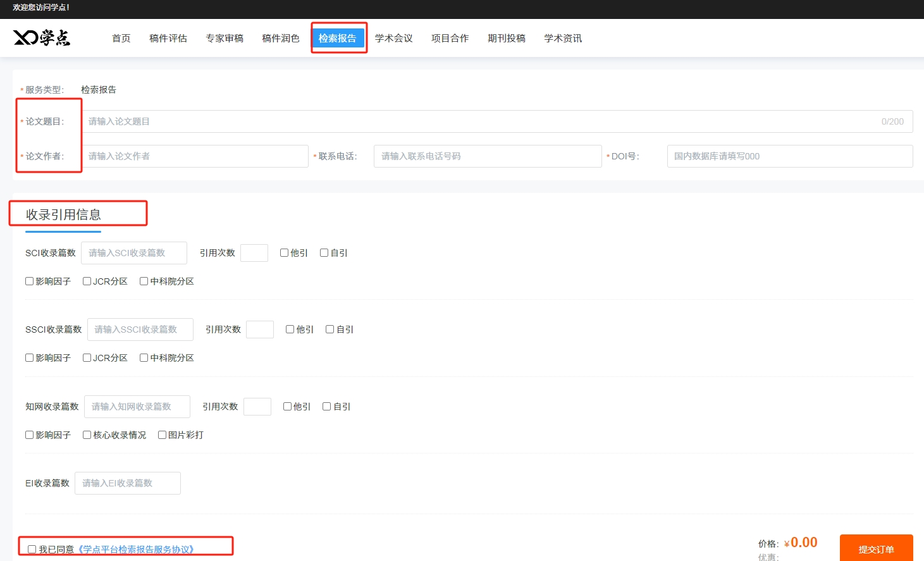The image size is (924, 561).
Task: Focus the DOI号 input field
Action: [790, 156]
